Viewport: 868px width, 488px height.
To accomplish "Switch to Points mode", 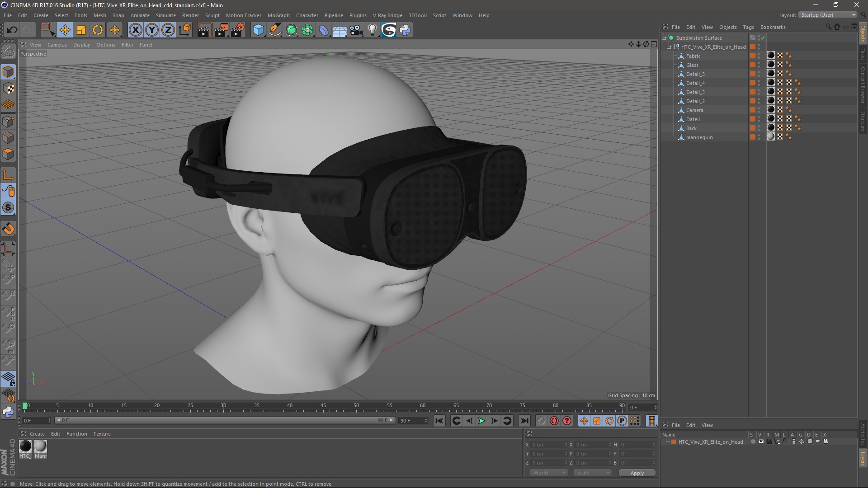I will point(8,122).
